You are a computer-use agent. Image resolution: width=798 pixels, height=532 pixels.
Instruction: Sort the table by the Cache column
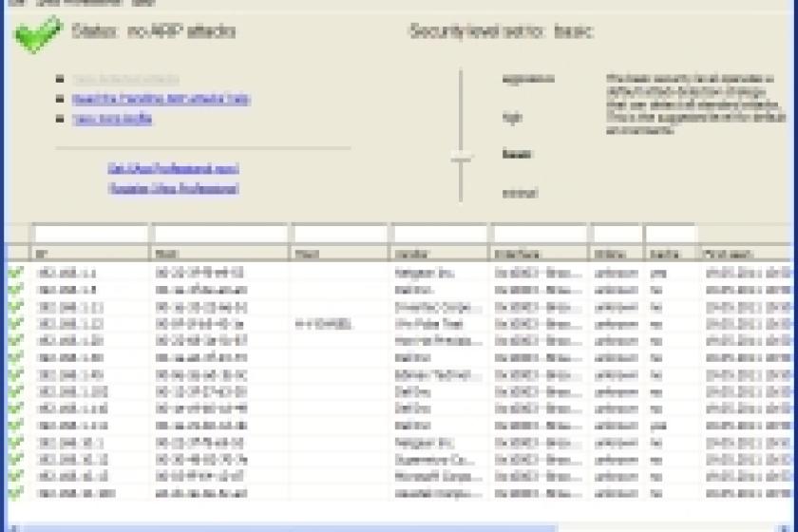pyautogui.click(x=670, y=253)
